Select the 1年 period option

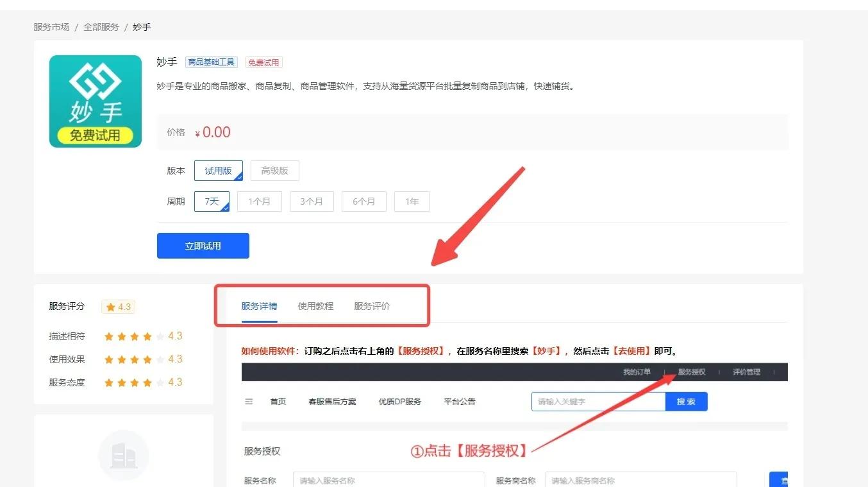[x=412, y=201]
